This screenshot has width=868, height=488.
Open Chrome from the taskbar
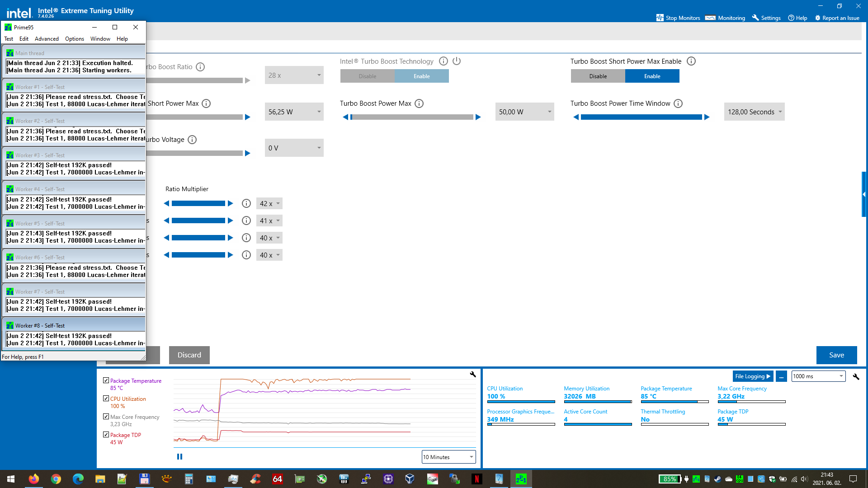(56, 479)
